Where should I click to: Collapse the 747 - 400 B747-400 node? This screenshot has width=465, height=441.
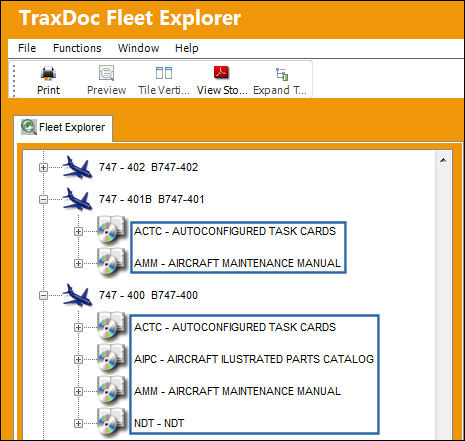43,295
